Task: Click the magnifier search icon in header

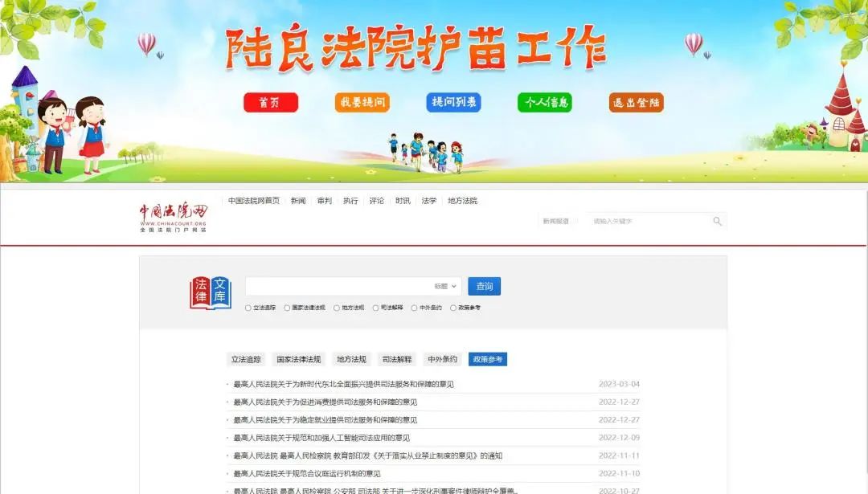Action: [x=717, y=221]
